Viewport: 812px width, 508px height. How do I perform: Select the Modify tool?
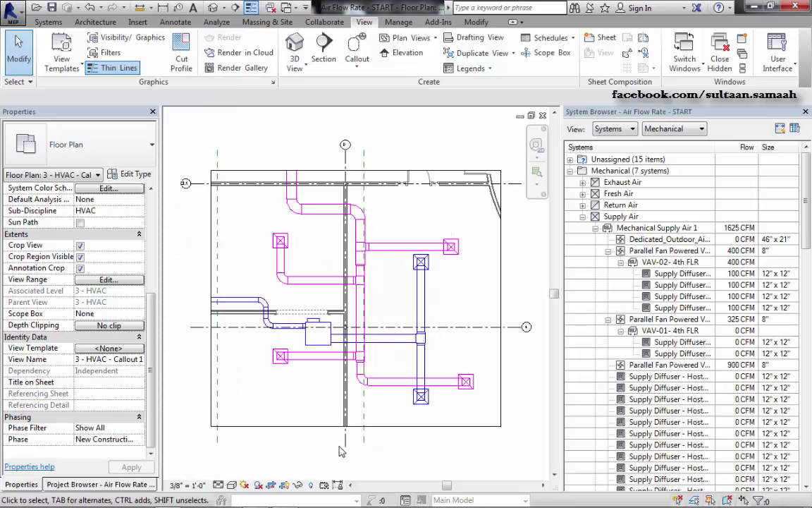click(x=19, y=52)
